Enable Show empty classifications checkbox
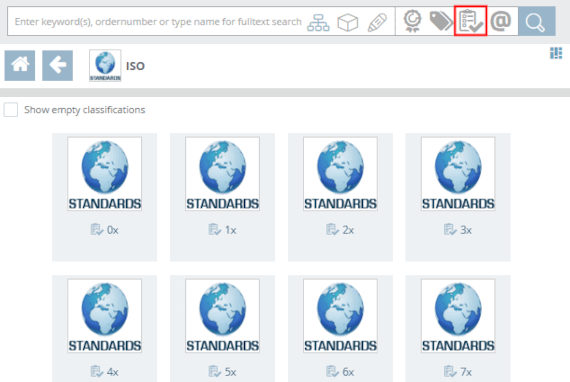 click(x=11, y=110)
